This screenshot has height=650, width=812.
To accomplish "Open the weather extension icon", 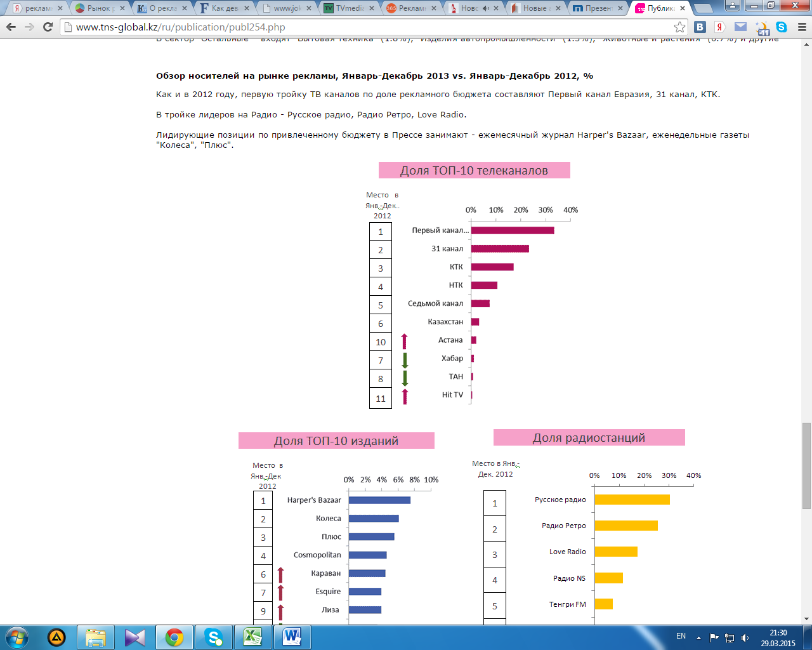I will (761, 27).
